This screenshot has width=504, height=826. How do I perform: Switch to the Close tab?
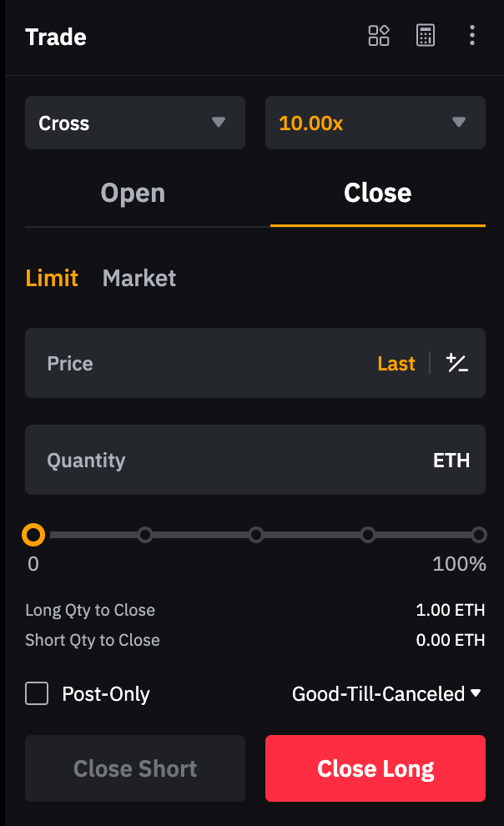pos(377,193)
